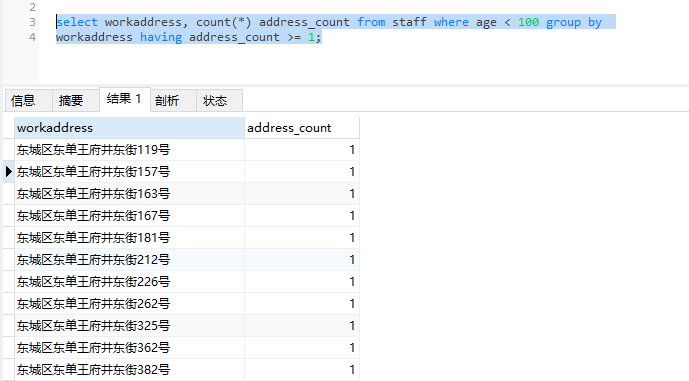This screenshot has width=689, height=381.
Task: Click row selector for 119号 row
Action: tap(8, 150)
